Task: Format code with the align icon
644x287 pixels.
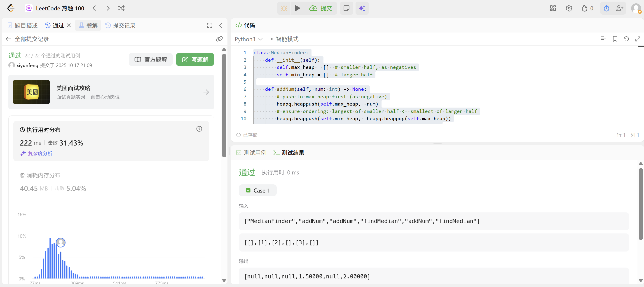Action: (603, 39)
